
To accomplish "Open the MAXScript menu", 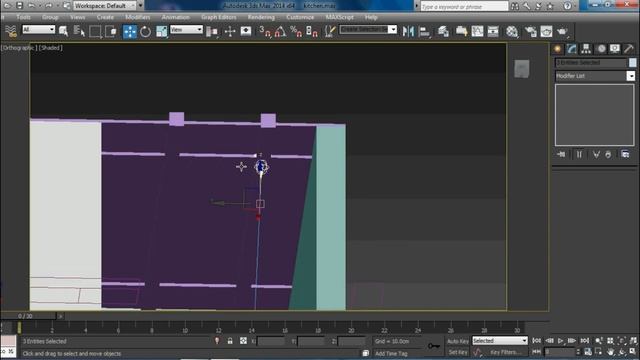I will point(340,18).
